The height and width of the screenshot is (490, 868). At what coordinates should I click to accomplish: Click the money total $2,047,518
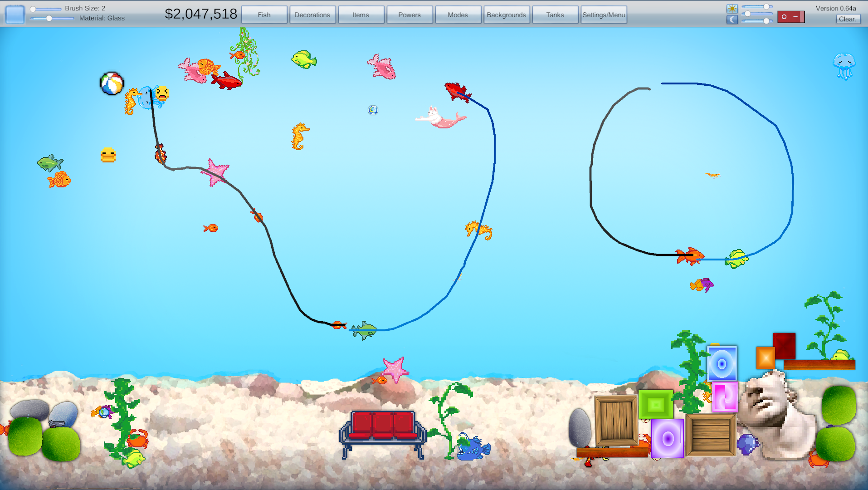[x=201, y=14]
